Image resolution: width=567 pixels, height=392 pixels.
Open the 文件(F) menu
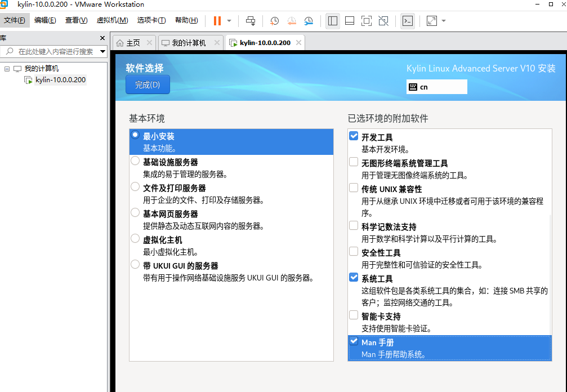[15, 20]
